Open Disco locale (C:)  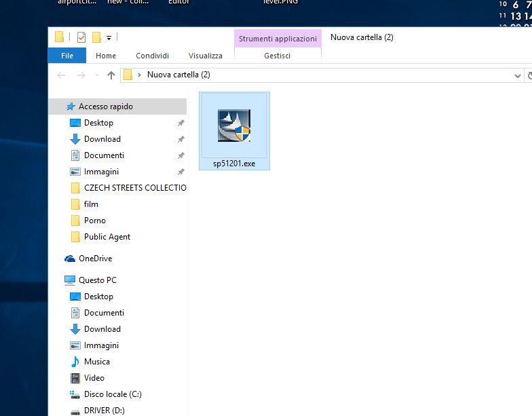coord(113,394)
